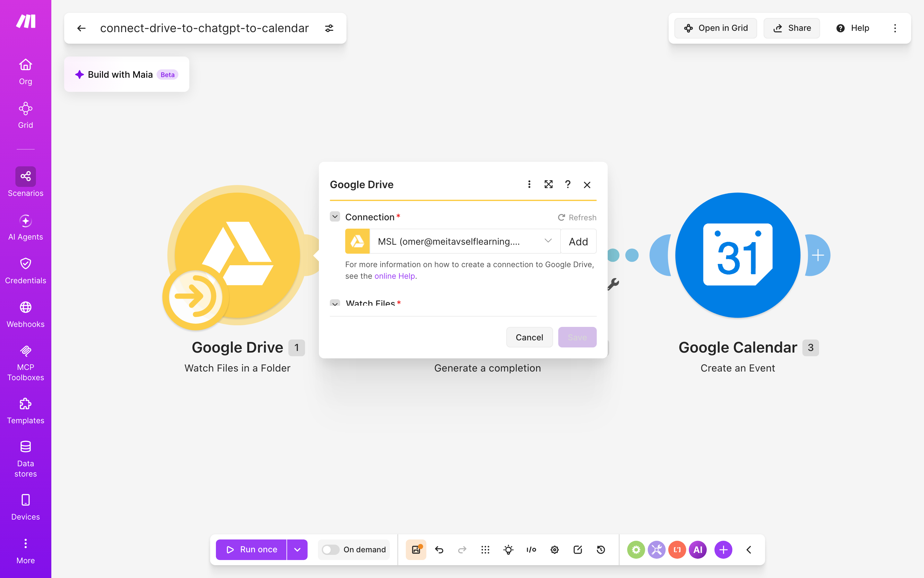Screen dimensions: 924x578
Task: Save scenario with the toolbar disk icon
Action: [x=416, y=549]
